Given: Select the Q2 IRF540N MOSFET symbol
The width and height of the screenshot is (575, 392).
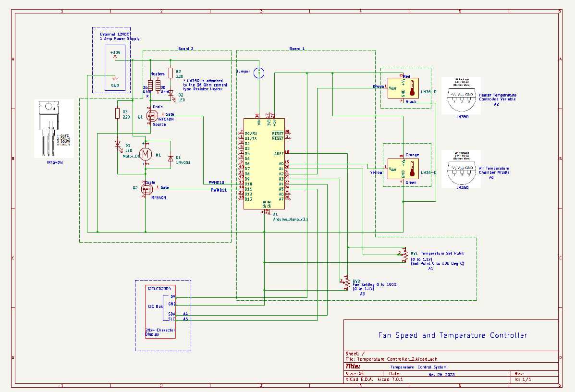Looking at the screenshot, I should tap(147, 190).
